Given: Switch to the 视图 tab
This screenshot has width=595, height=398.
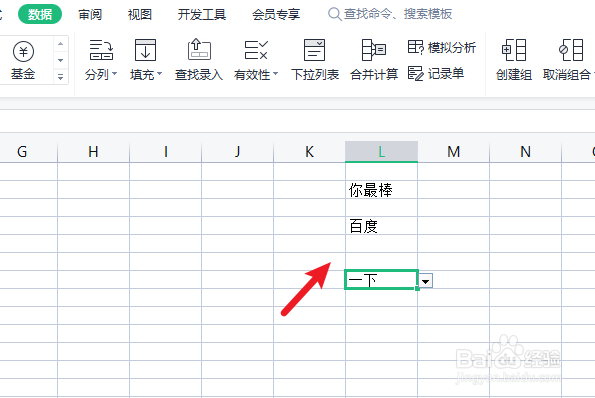Looking at the screenshot, I should 140,14.
